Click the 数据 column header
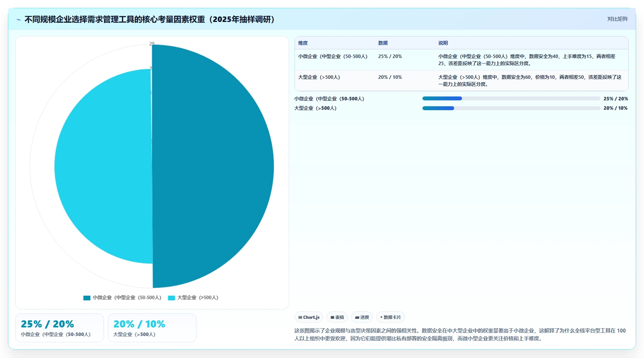The image size is (644, 358). pos(383,43)
